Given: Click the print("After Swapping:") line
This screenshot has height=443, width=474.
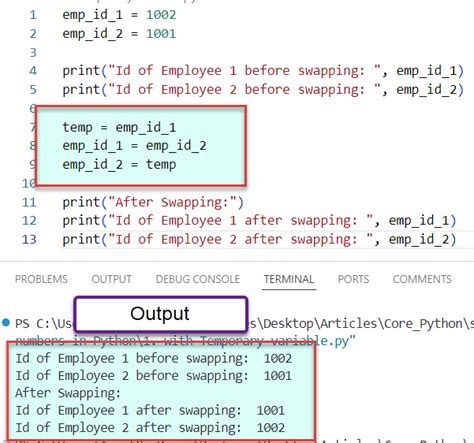Looking at the screenshot, I should [153, 202].
